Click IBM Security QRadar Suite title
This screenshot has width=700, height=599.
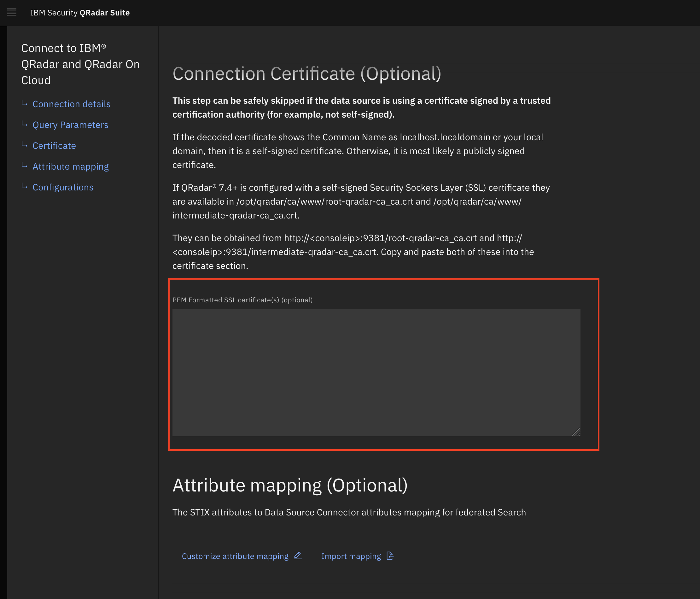click(x=80, y=13)
